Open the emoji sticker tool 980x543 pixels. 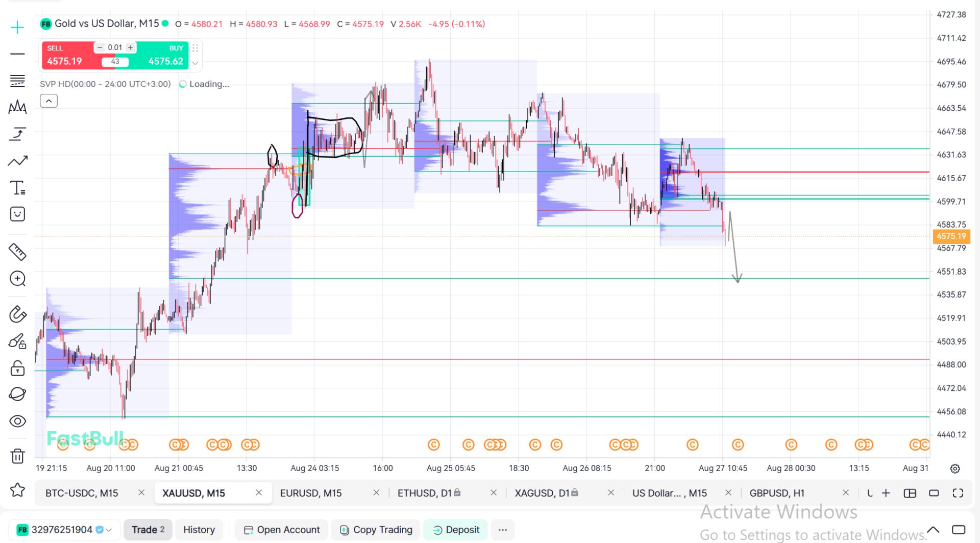tap(17, 214)
